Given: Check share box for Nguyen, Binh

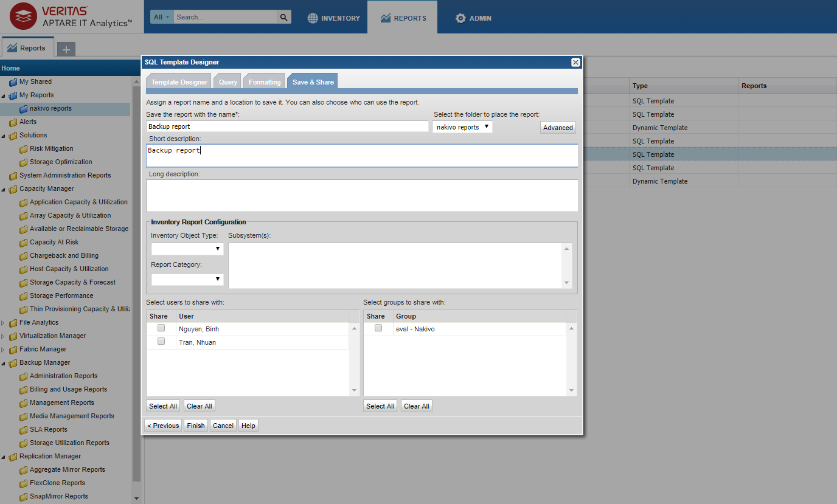Looking at the screenshot, I should tap(161, 328).
